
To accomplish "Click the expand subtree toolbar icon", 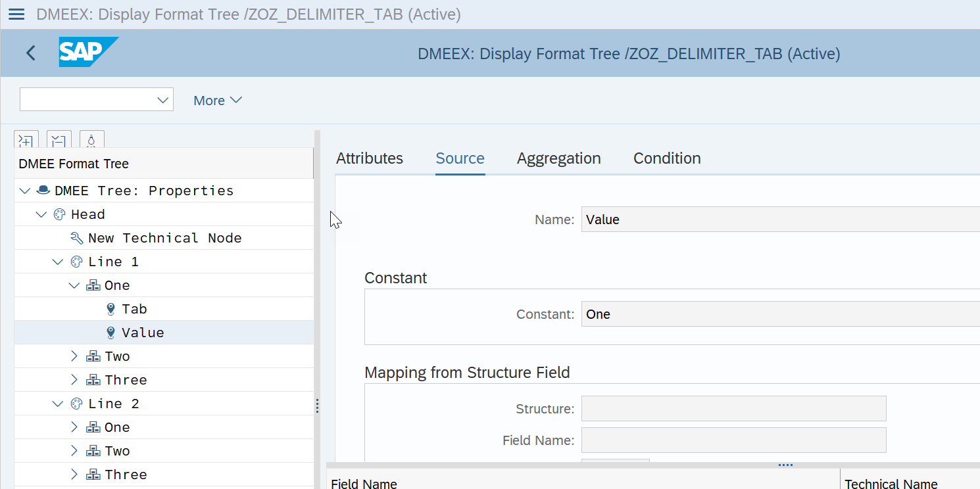I will [26, 141].
